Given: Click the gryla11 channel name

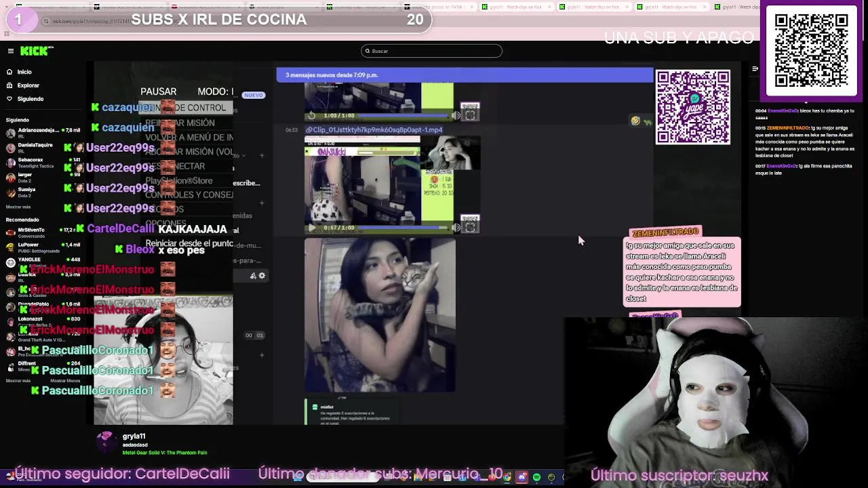Looking at the screenshot, I should click(x=134, y=436).
